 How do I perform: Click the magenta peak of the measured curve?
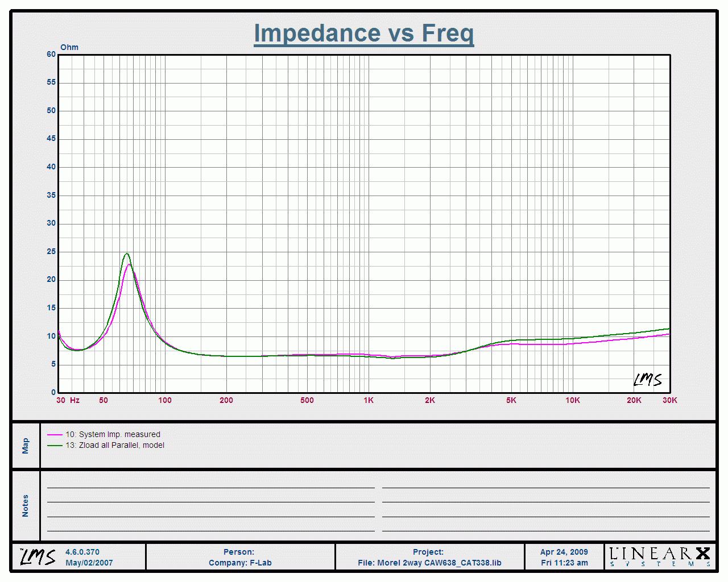(x=130, y=264)
